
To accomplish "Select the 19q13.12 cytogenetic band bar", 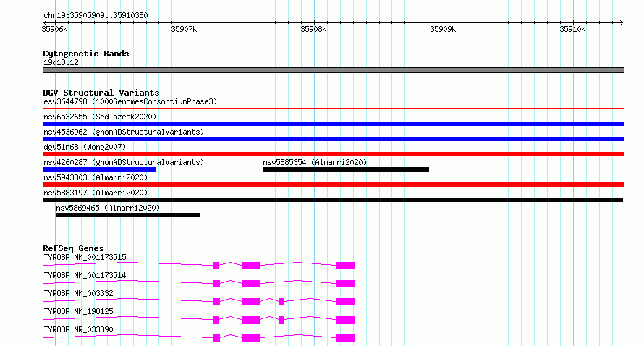I will (x=333, y=70).
